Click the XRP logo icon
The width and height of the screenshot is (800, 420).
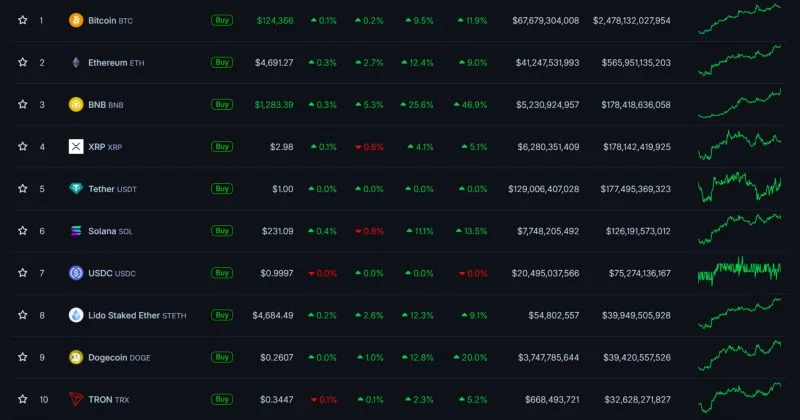tap(75, 146)
